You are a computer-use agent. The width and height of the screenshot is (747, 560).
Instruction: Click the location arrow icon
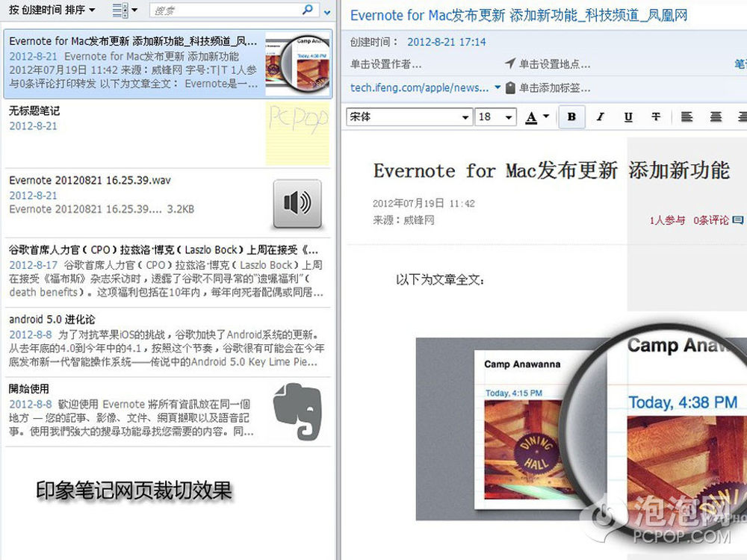509,63
